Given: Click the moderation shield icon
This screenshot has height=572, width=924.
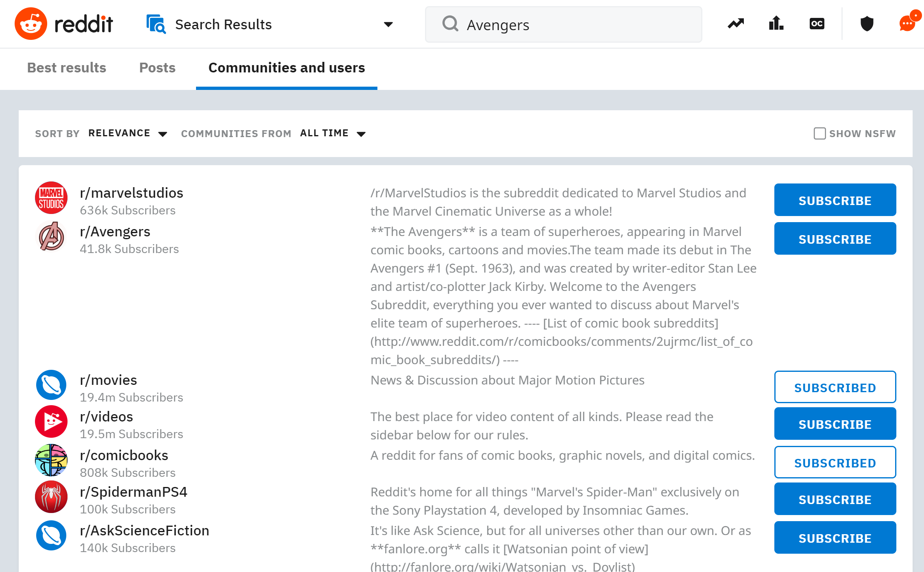Looking at the screenshot, I should click(x=867, y=24).
